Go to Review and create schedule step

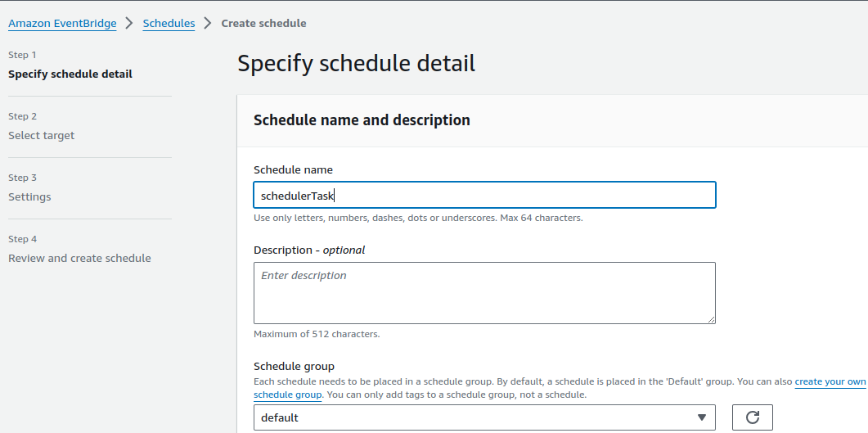click(79, 258)
